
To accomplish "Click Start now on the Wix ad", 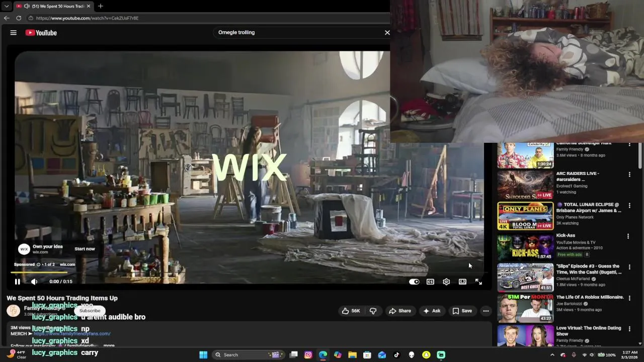I will (85, 249).
